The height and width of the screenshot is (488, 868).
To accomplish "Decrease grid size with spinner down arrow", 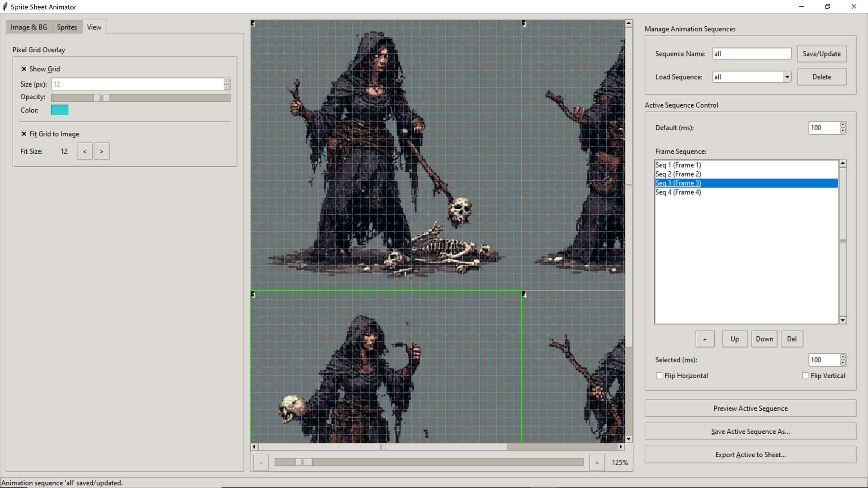I will (226, 87).
